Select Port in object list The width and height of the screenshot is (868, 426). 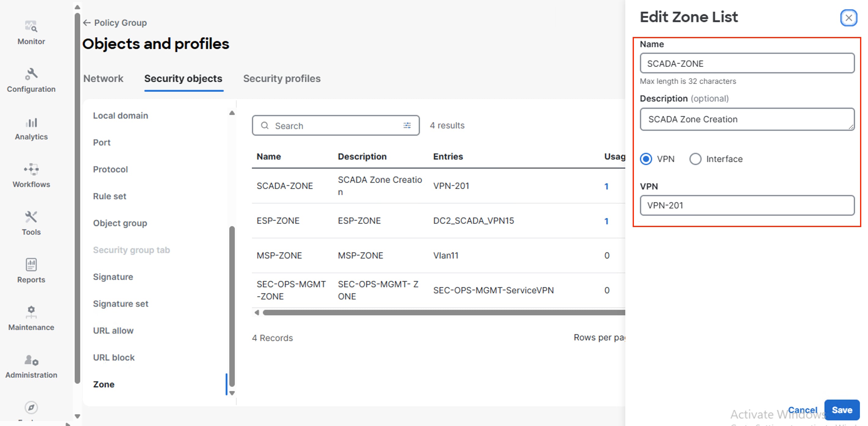point(101,143)
